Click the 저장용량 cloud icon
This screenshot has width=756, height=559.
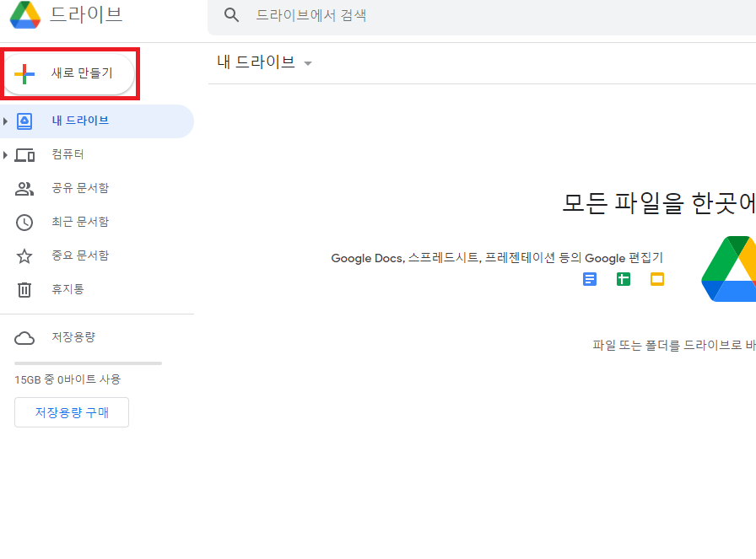coord(24,338)
